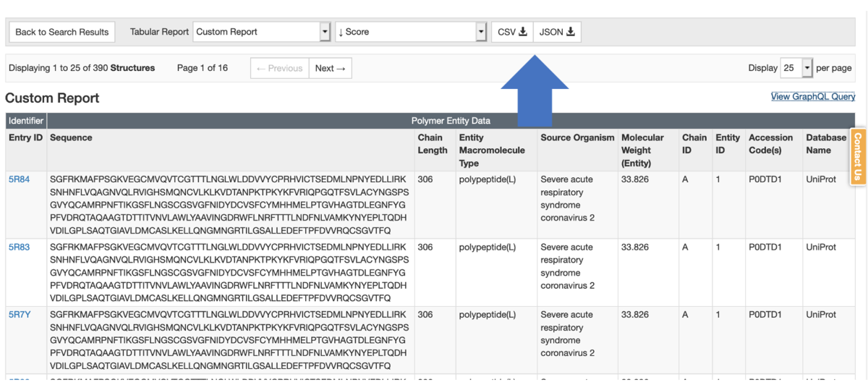Click the Sequence column header
This screenshot has width=868, height=382.
(71, 137)
